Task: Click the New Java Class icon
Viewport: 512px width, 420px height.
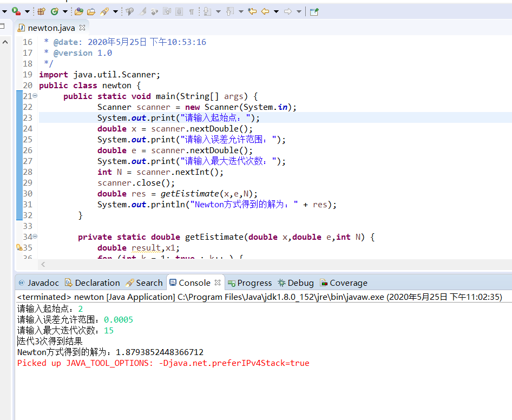Action: (55, 11)
